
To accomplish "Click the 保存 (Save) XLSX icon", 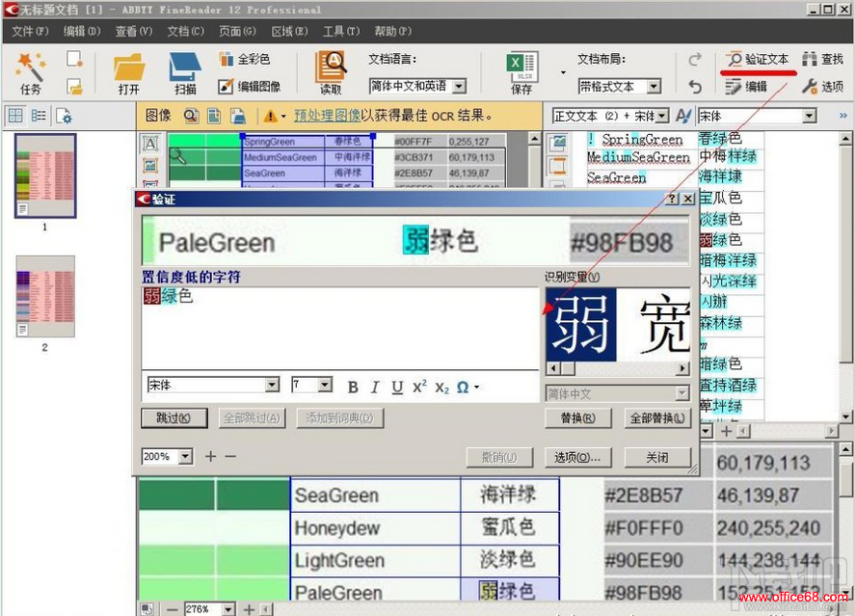I will [x=521, y=67].
